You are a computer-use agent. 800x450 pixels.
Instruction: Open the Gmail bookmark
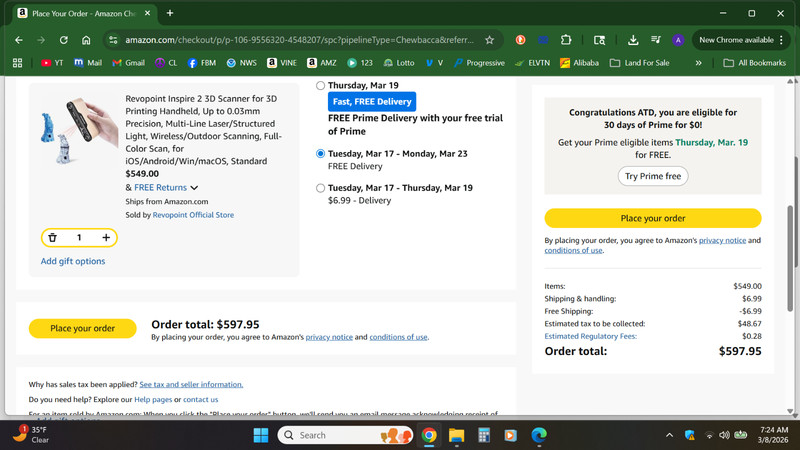[129, 63]
